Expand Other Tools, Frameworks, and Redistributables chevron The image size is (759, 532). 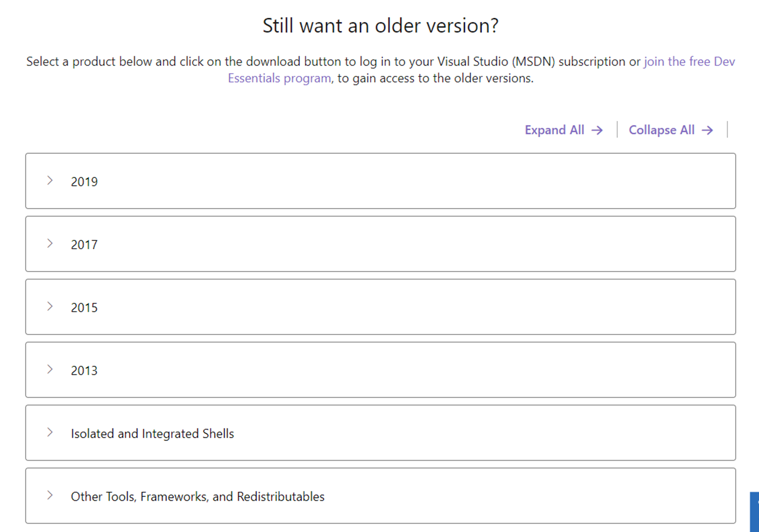click(x=50, y=496)
